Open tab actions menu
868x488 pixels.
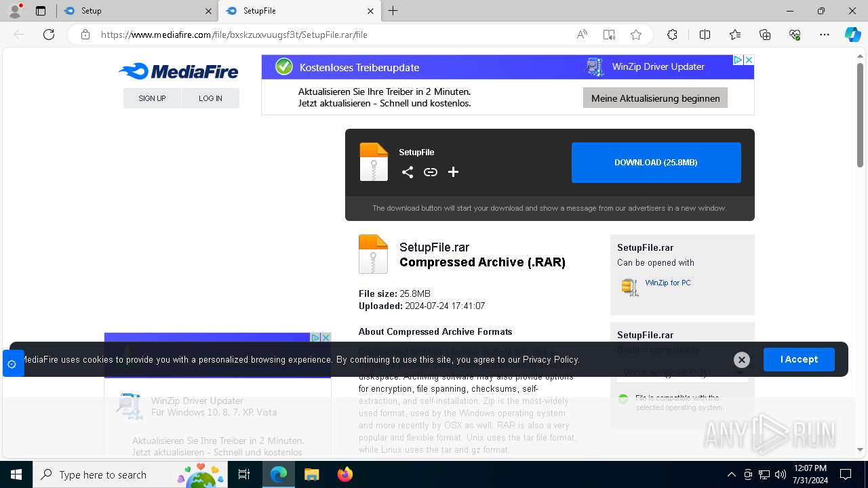pos(41,11)
